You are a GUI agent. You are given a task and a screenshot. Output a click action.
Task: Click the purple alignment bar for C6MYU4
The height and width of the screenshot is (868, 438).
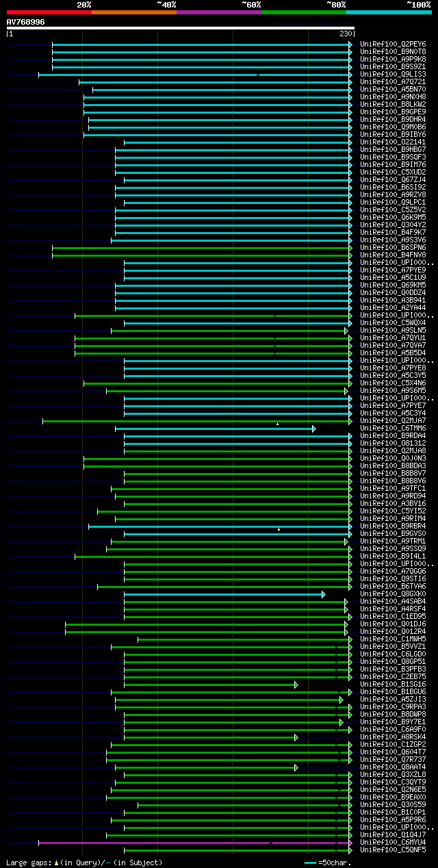click(x=195, y=843)
